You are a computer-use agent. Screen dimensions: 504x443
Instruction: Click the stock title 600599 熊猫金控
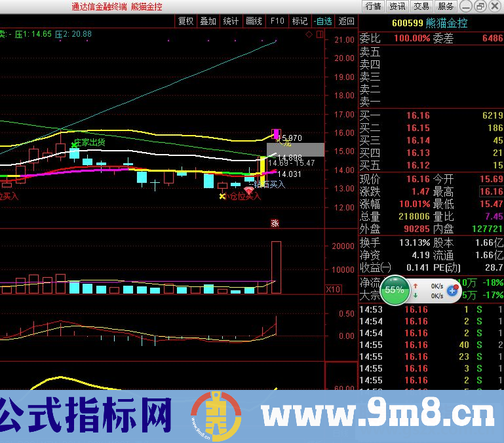pyautogui.click(x=430, y=23)
